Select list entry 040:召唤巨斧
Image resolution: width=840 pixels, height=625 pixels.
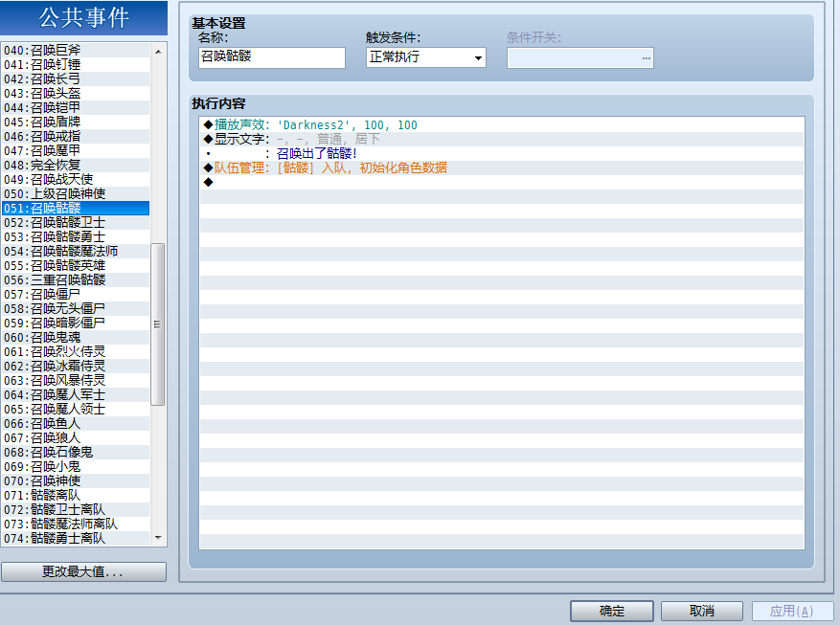76,50
